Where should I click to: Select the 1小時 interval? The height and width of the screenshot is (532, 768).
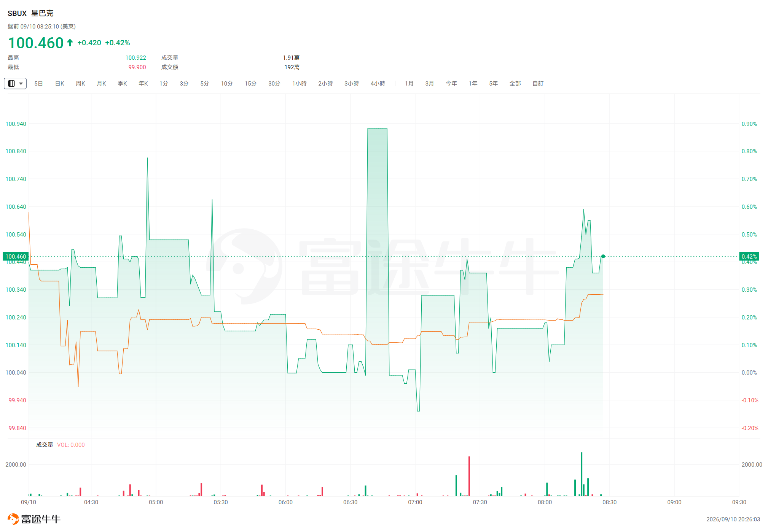[299, 83]
